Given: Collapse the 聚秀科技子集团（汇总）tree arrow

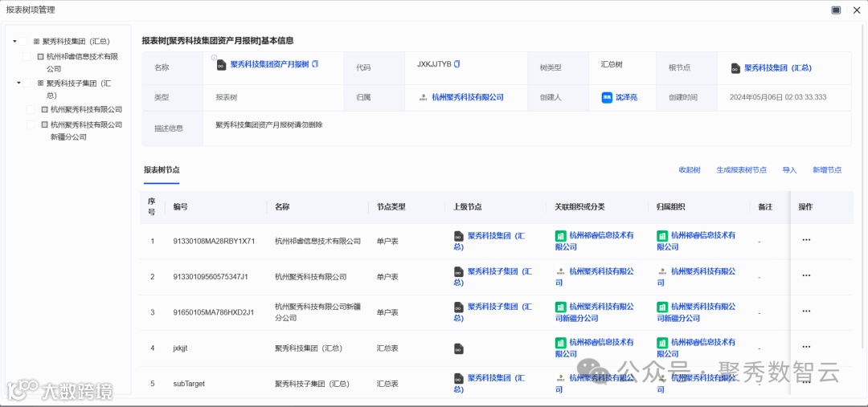Looking at the screenshot, I should pyautogui.click(x=18, y=83).
